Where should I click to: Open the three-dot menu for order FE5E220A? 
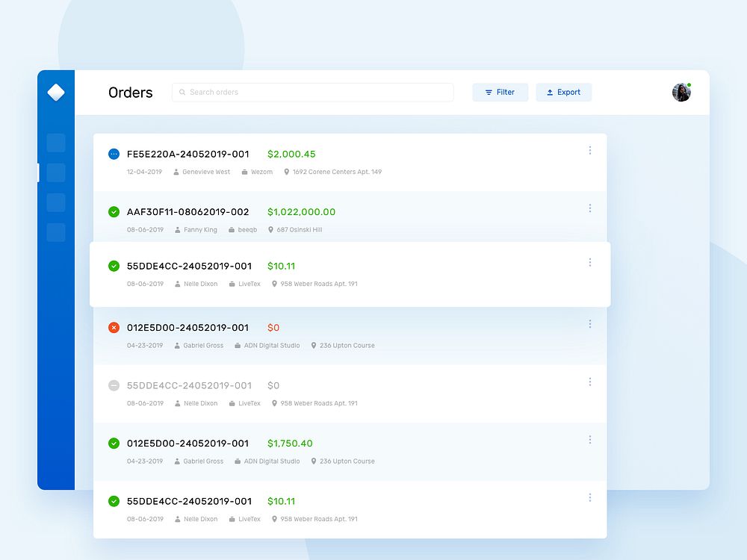click(x=590, y=151)
